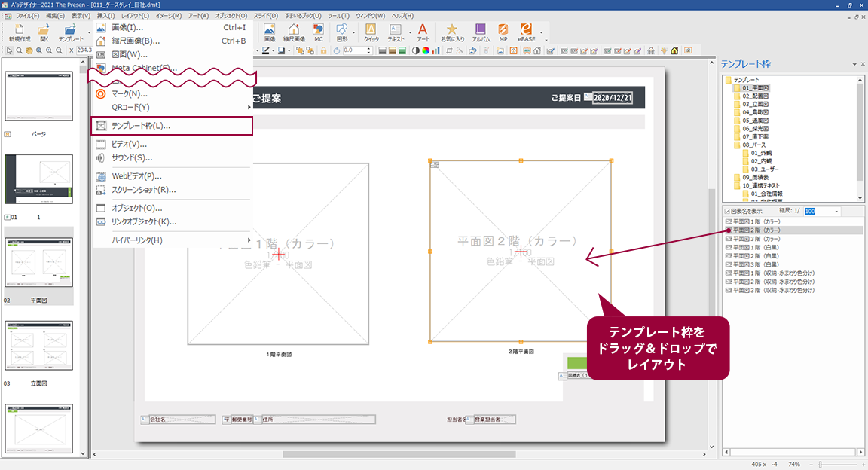Open the テンプレート toolbar button

tap(70, 32)
